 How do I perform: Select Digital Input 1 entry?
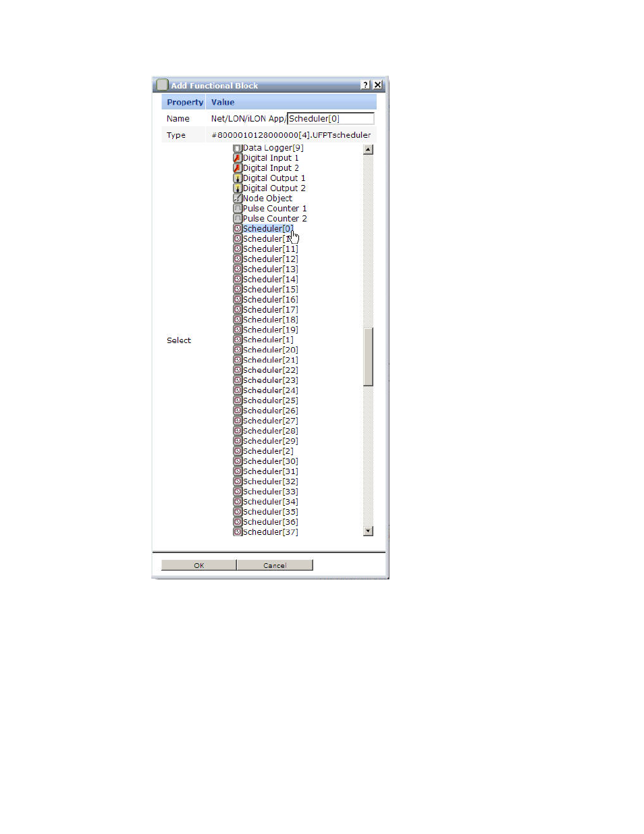tap(270, 158)
